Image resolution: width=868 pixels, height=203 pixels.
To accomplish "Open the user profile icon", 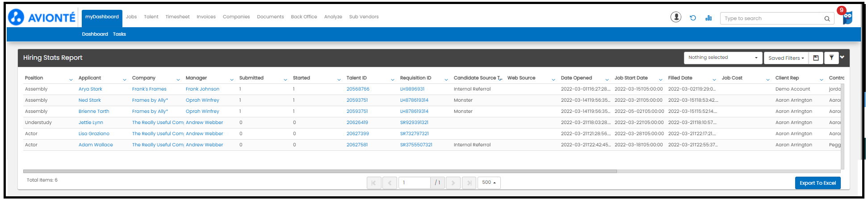I will (675, 17).
